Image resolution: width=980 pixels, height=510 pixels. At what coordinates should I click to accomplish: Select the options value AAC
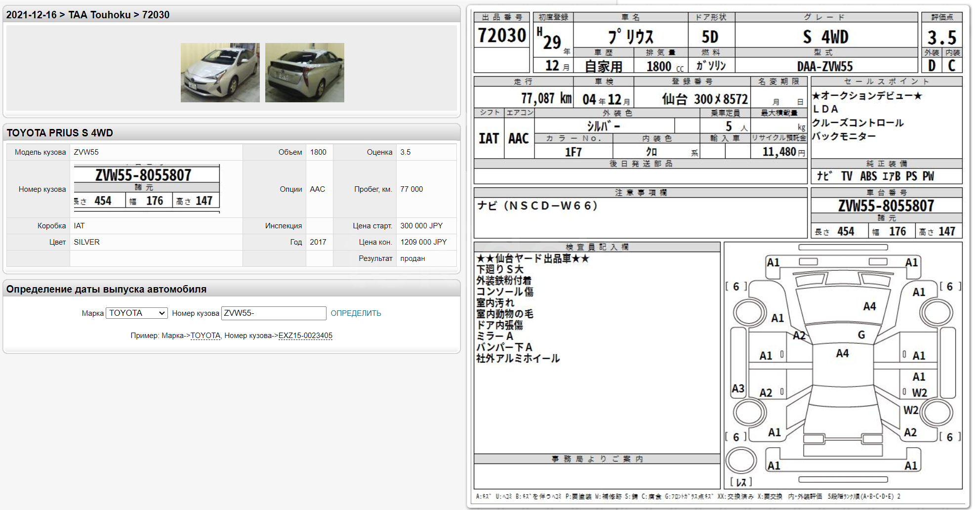pos(317,189)
